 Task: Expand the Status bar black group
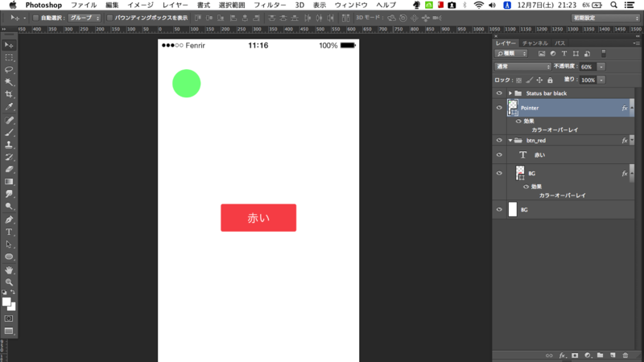[x=510, y=93]
